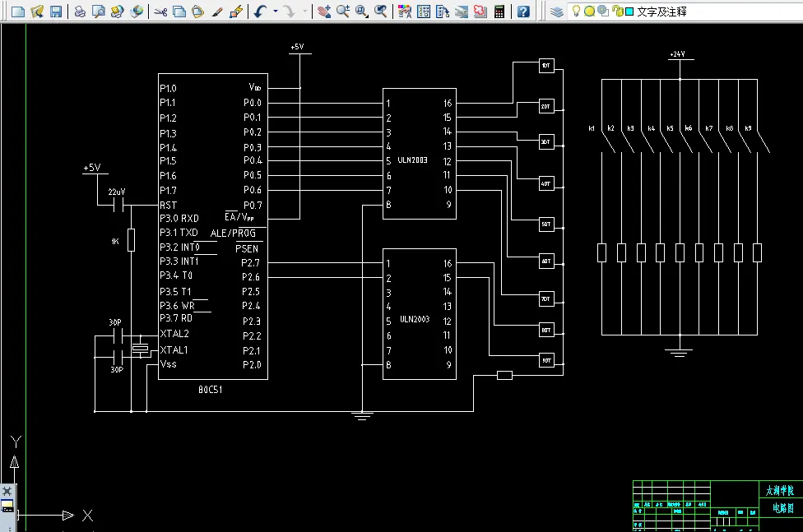Undo the last action
Viewport: 803px width, 532px height.
tap(260, 12)
